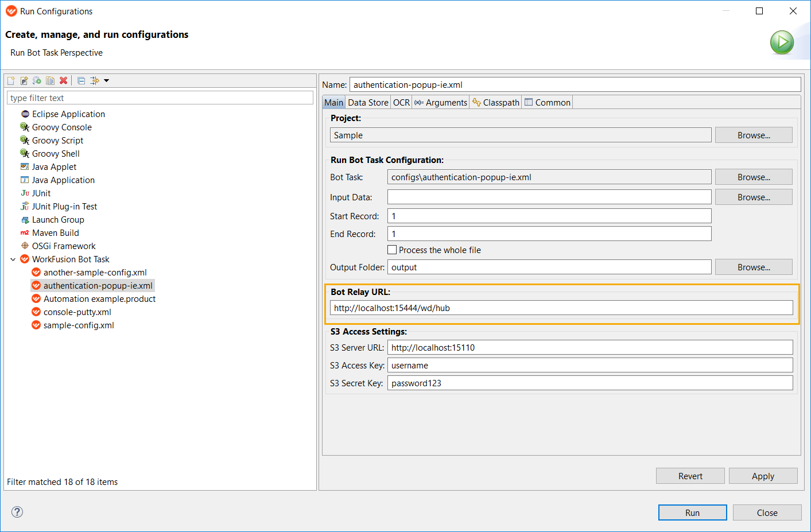811x532 pixels.
Task: Select JUnit Plug-in Test in the tree
Action: [x=64, y=207]
